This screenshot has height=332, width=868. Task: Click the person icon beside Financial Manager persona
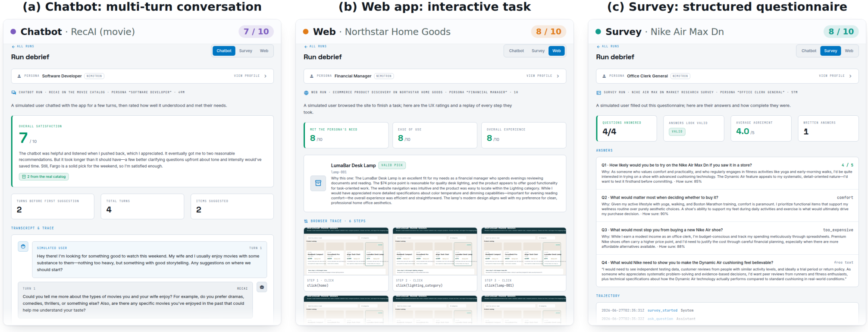[x=312, y=76]
